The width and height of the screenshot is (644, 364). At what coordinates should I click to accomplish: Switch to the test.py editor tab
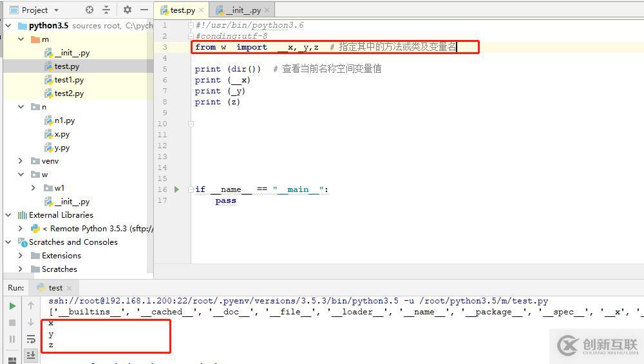coord(182,10)
